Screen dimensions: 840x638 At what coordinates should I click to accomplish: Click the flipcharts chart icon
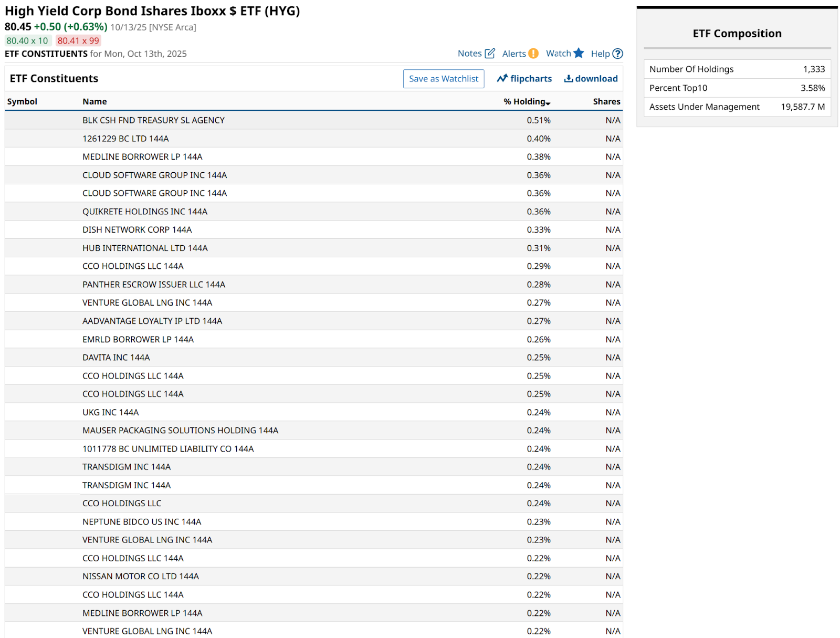pos(502,78)
